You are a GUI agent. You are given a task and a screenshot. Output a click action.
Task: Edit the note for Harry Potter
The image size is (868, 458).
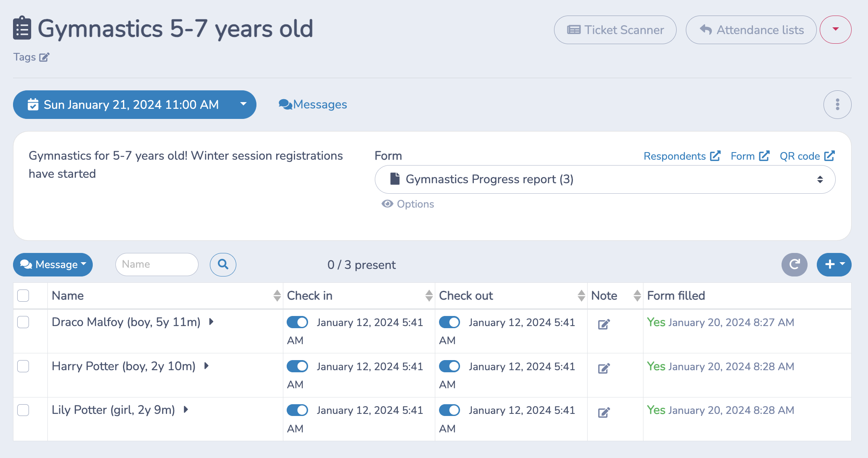(604, 368)
